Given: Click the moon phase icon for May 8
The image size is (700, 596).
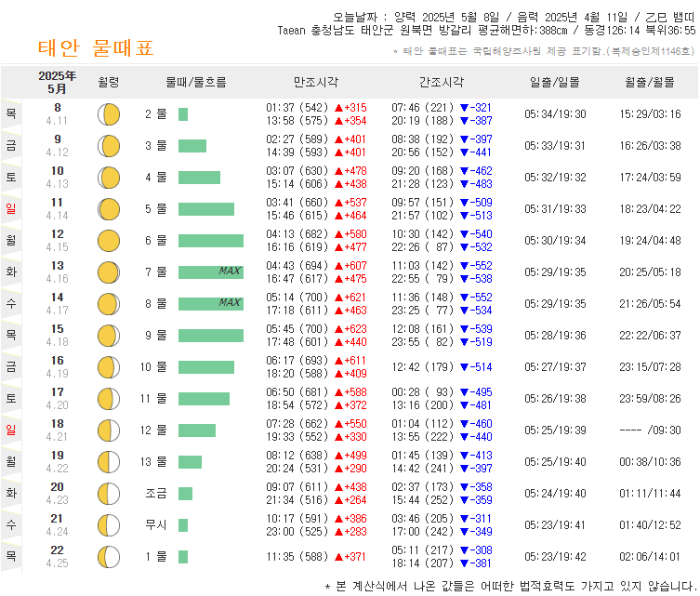Looking at the screenshot, I should [x=109, y=114].
